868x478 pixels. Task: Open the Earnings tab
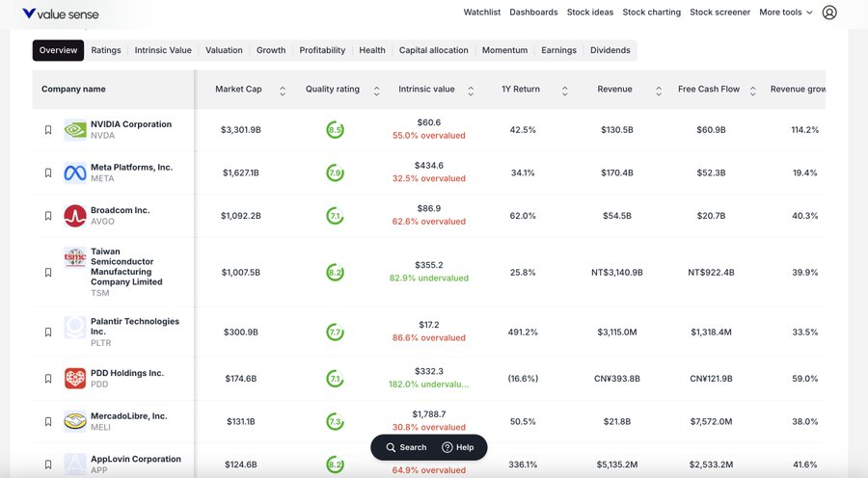coord(558,50)
